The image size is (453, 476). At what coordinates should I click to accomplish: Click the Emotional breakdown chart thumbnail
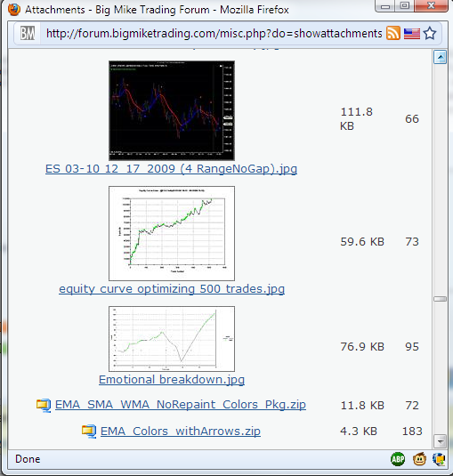coord(172,339)
